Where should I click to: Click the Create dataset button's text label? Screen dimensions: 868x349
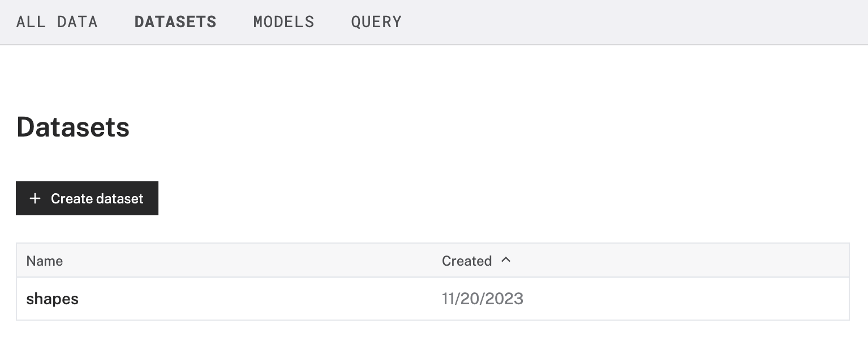96,198
